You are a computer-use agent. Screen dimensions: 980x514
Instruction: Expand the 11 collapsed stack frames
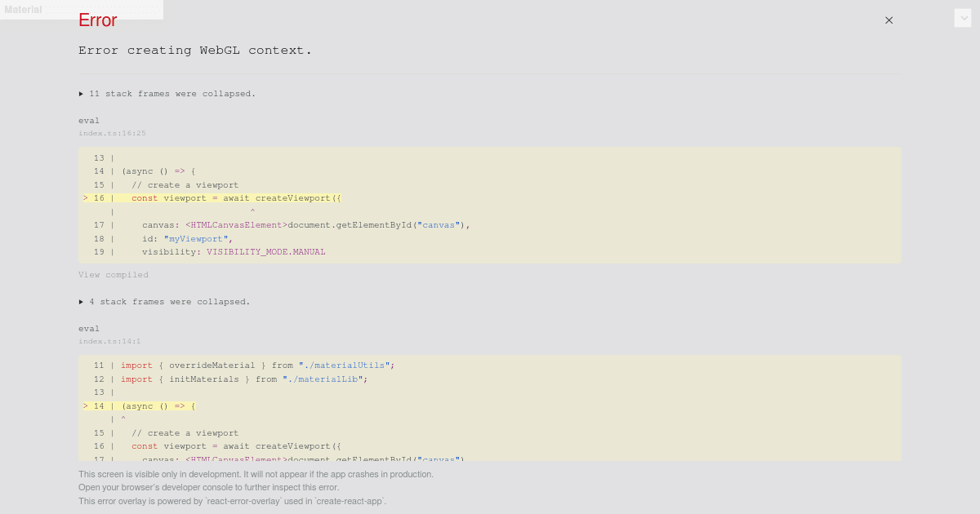(x=167, y=93)
